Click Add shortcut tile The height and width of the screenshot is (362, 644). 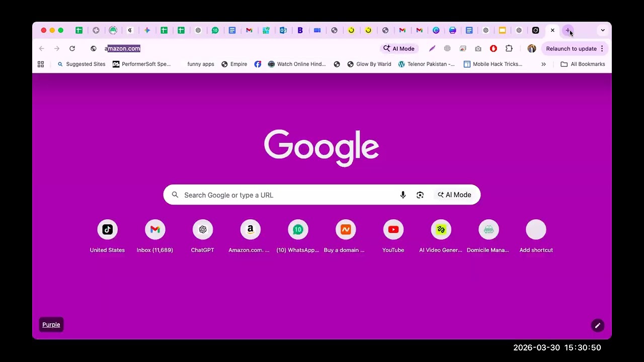point(536,236)
